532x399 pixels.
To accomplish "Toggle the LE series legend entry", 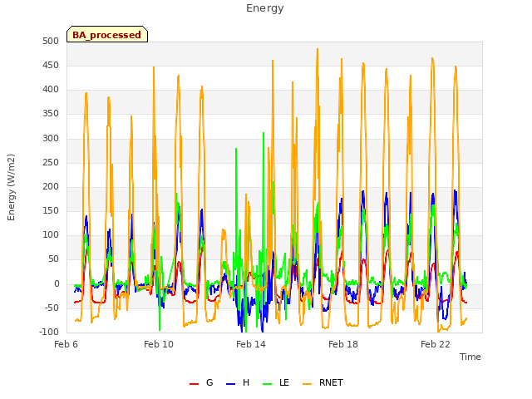I will (x=276, y=382).
